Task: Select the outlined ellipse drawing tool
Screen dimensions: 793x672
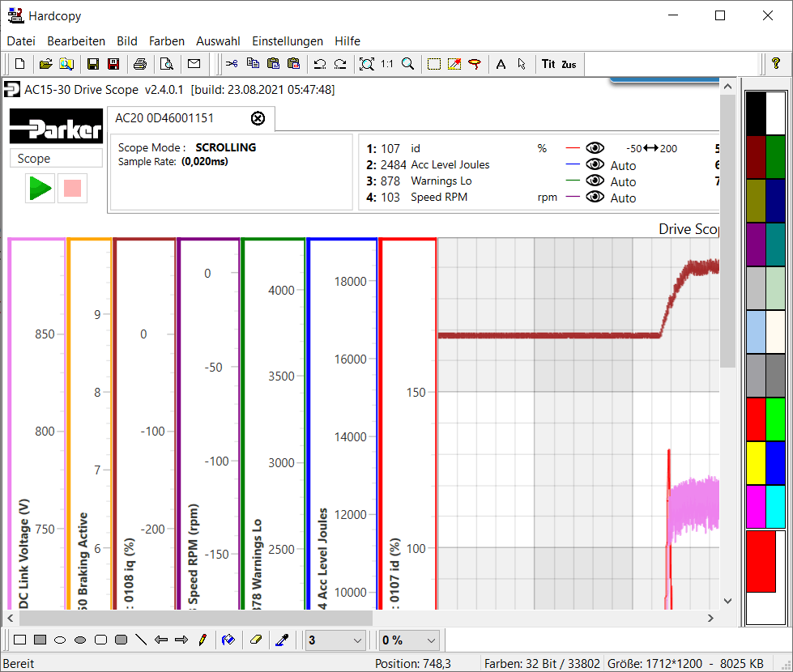Action: click(x=60, y=640)
